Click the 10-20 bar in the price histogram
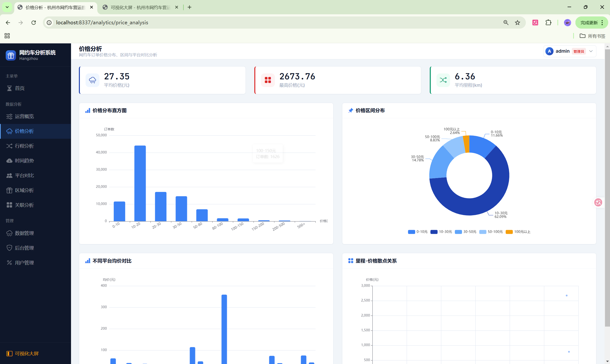Screen dimensions: 610x364 tap(140, 183)
